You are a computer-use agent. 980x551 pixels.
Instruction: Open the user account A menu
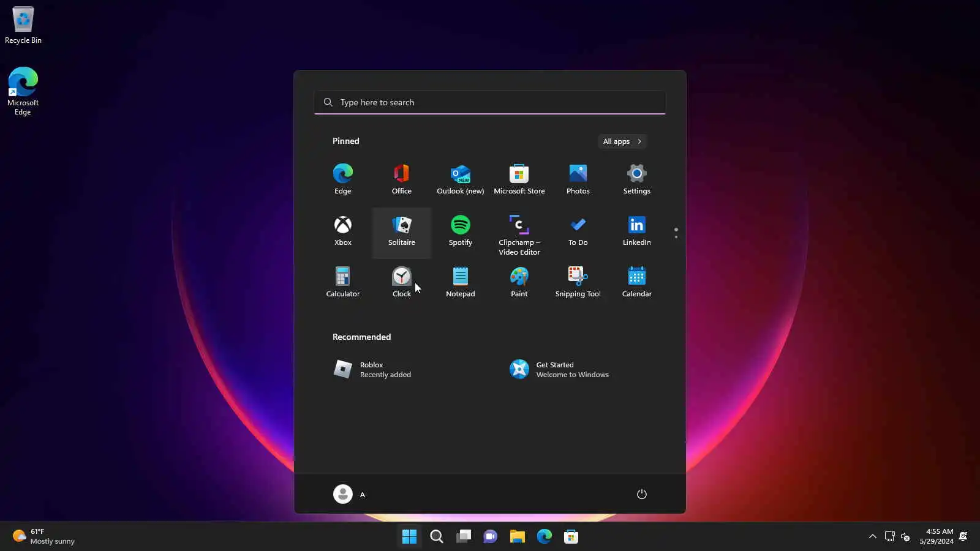pos(350,494)
